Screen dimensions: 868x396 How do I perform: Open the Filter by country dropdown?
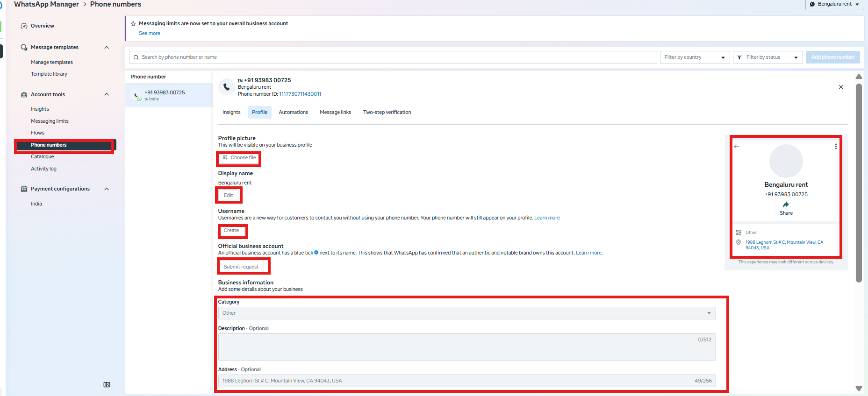tap(695, 57)
